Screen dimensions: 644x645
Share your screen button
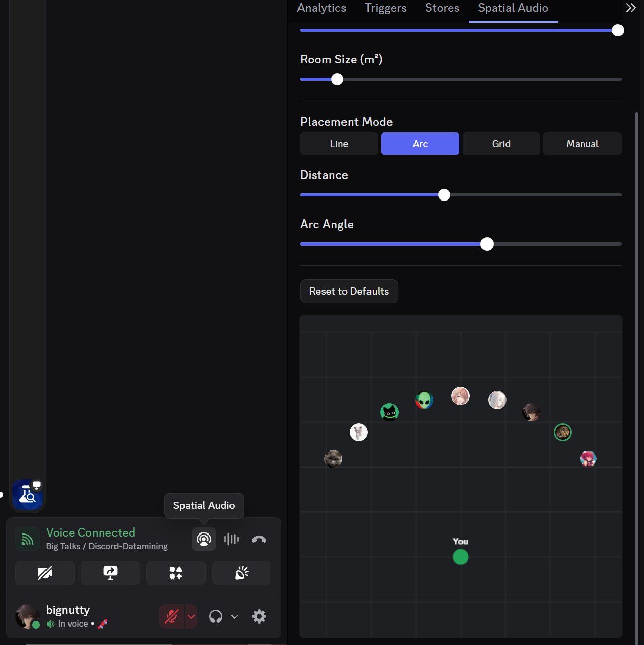coord(110,573)
